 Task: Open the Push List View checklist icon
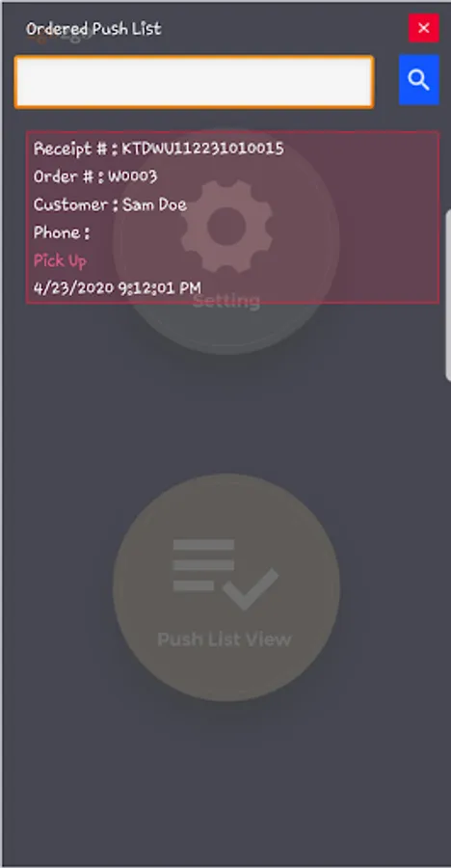pyautogui.click(x=225, y=574)
